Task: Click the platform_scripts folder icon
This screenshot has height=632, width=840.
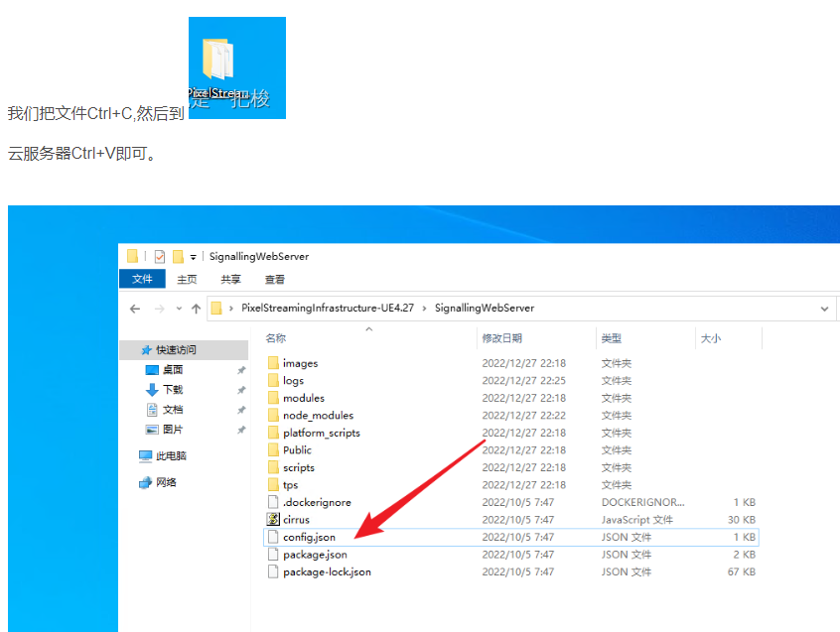Action: [x=273, y=433]
